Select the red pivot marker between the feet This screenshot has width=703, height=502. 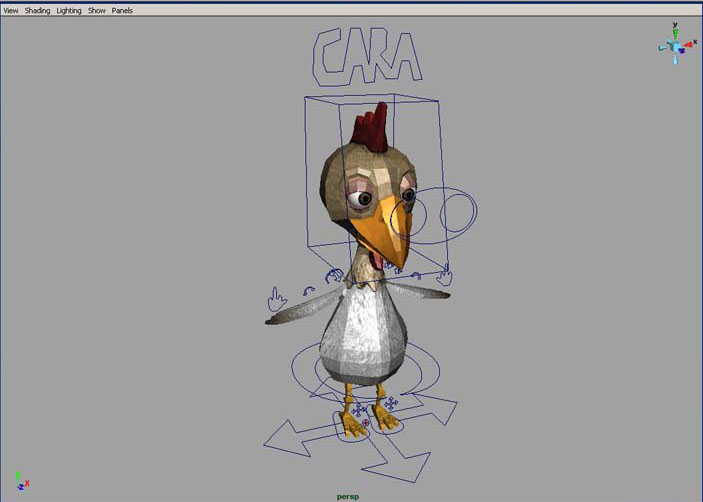pos(366,423)
